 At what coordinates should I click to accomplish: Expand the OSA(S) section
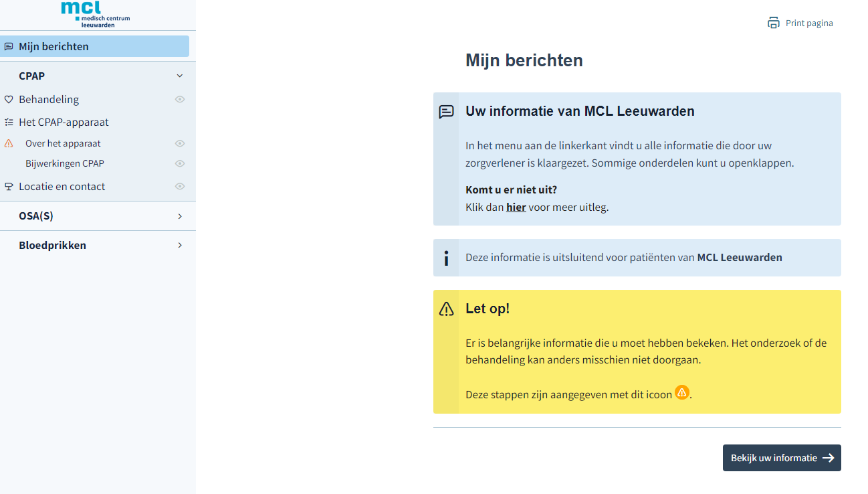pos(179,216)
